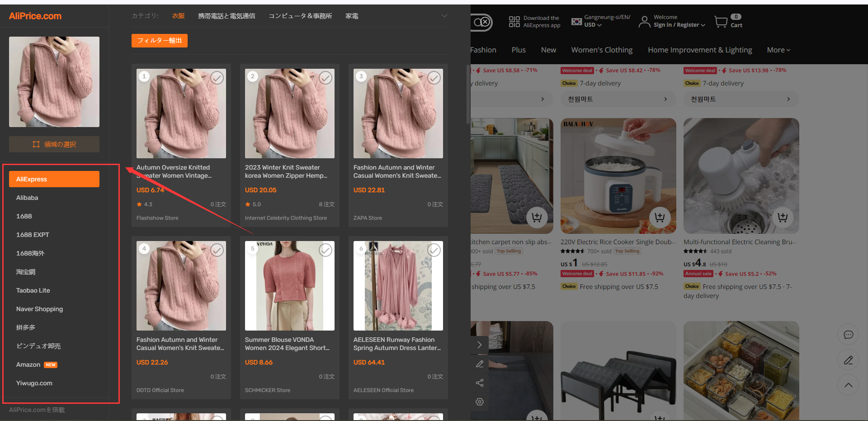Add the Electric Rice Cooker to cart

tap(660, 218)
